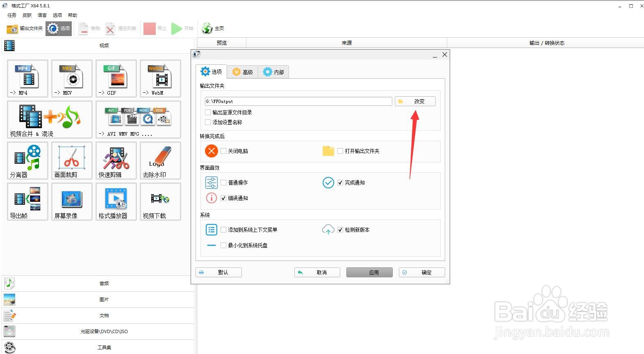Open the 语言 menu

click(x=42, y=15)
